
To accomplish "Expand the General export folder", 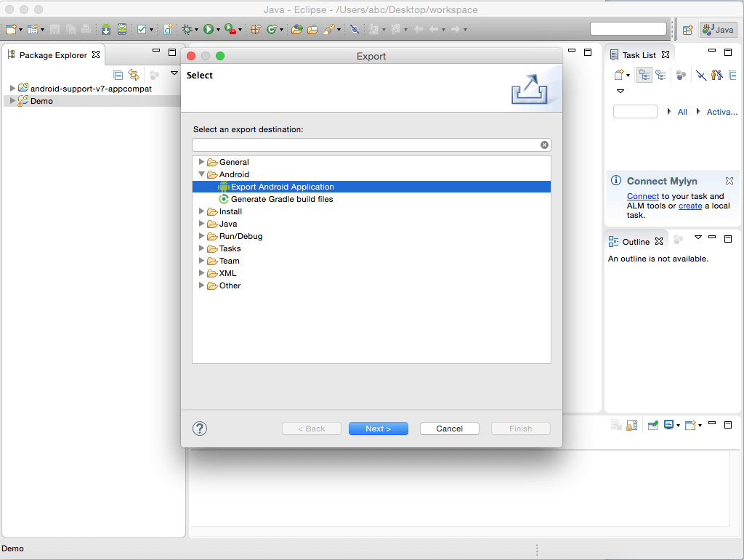I will 201,162.
